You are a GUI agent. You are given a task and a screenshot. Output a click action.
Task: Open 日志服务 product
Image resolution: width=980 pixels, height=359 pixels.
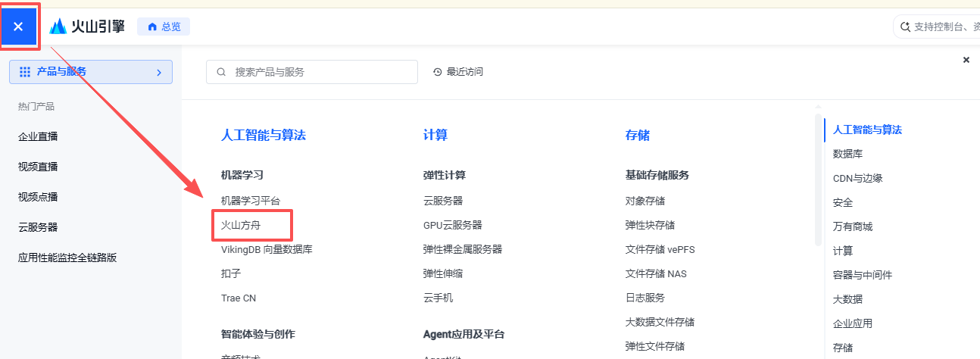tap(645, 298)
